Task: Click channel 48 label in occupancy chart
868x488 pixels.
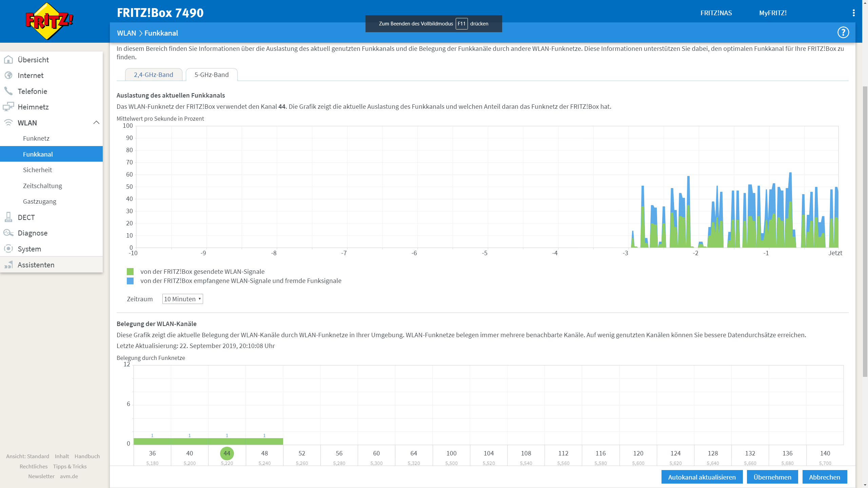Action: [264, 453]
